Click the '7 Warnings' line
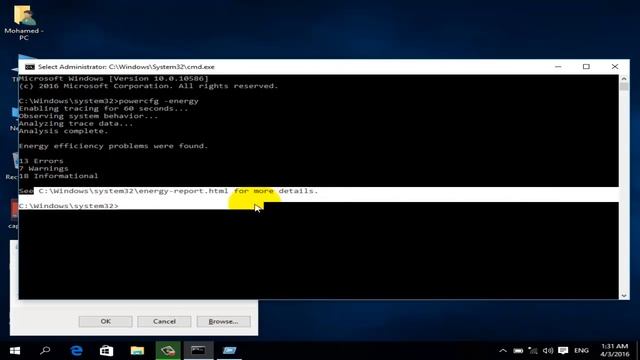This screenshot has height=360, width=640. [44, 168]
